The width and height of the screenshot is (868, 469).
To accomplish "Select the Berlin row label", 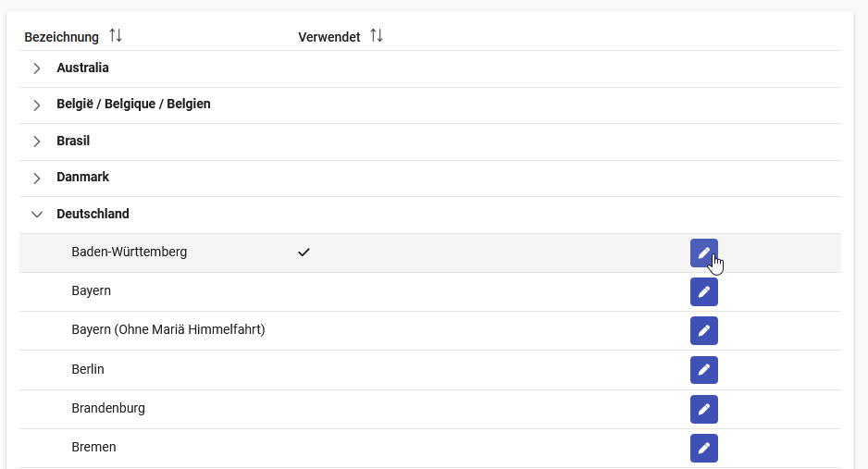I will tap(88, 369).
